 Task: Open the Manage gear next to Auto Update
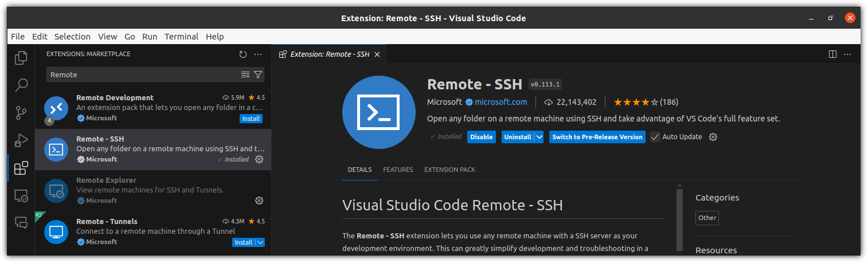[713, 137]
